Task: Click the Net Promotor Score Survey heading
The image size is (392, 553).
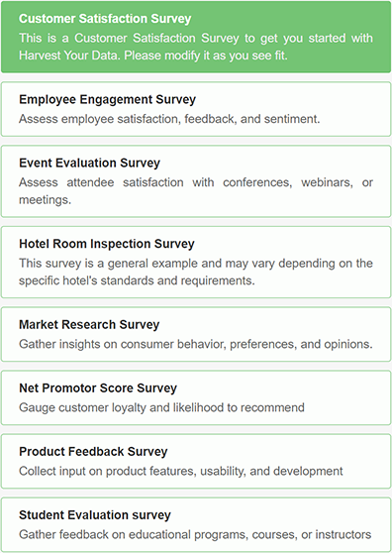Action: [x=98, y=387]
